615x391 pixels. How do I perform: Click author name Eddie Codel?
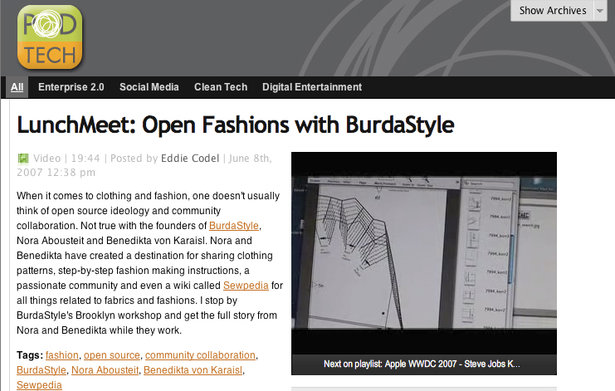pyautogui.click(x=190, y=158)
